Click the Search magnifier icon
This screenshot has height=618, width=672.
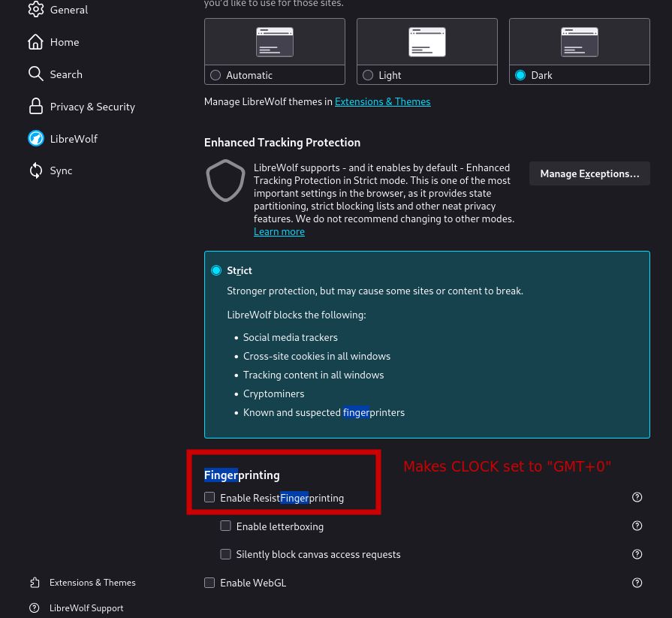[35, 74]
